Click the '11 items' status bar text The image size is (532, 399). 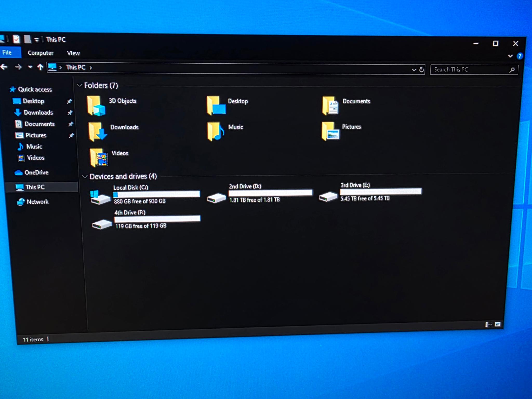[33, 339]
